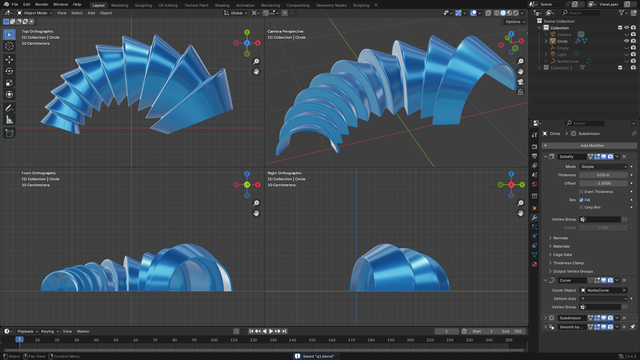Select the Measure tool

[x=9, y=120]
